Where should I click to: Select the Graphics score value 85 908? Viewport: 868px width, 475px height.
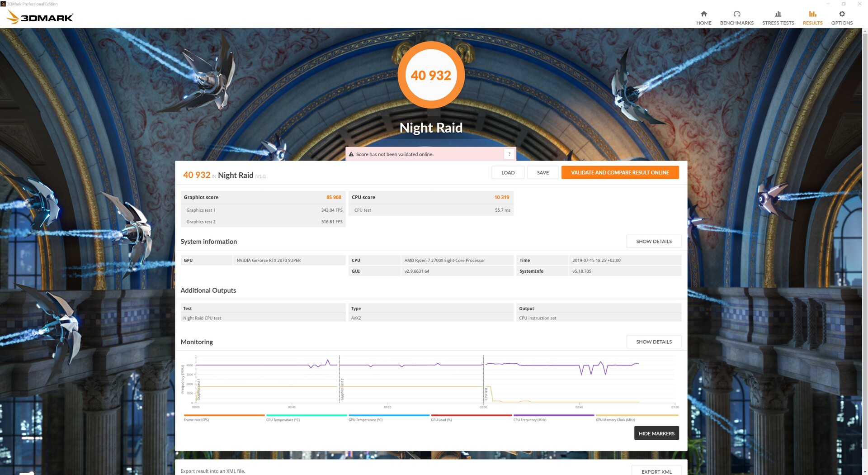pyautogui.click(x=334, y=197)
